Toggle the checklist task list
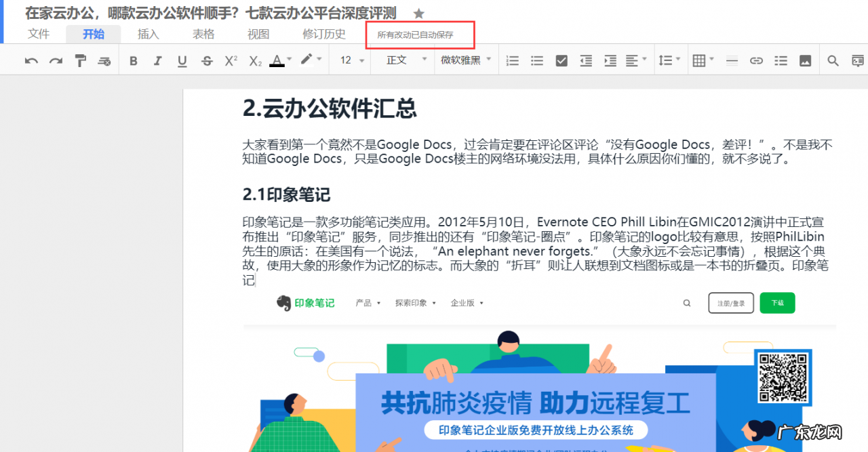868x452 pixels. (561, 60)
